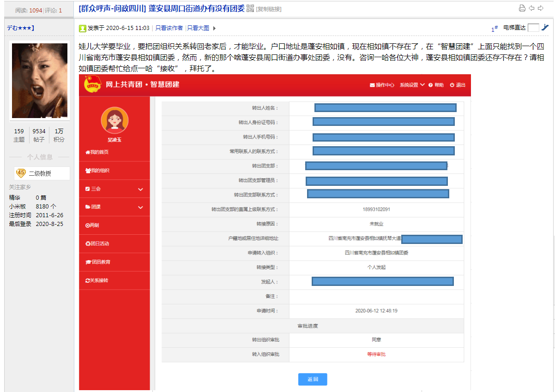
Task: Go to previous thread with left arrow icon
Action: point(531,8)
